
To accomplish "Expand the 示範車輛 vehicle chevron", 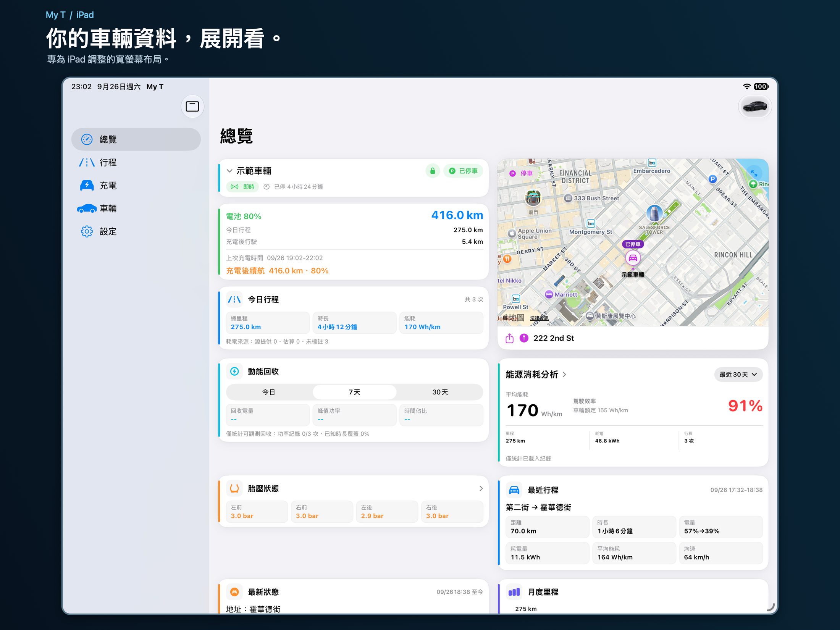I will tap(229, 171).
